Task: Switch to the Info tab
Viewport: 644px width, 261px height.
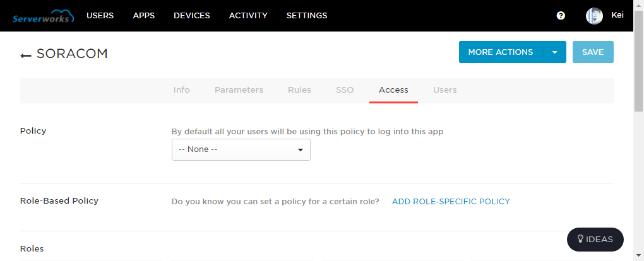Action: click(x=182, y=90)
